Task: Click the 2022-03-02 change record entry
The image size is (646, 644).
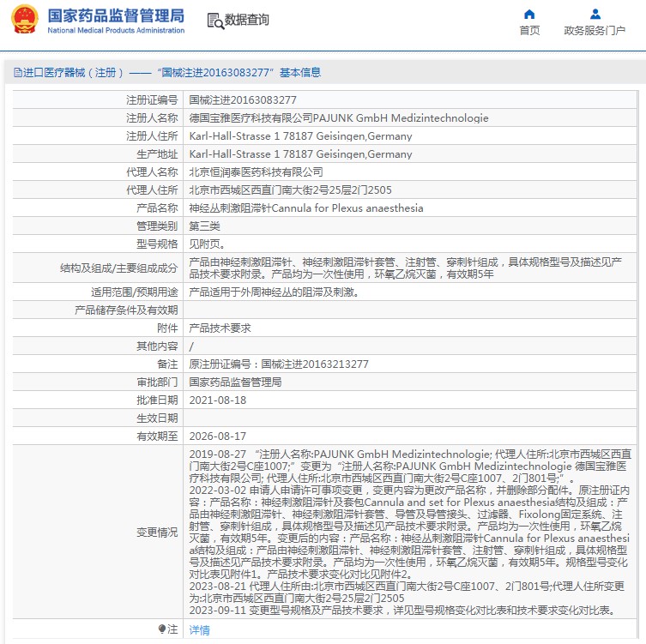Action: click(x=410, y=532)
